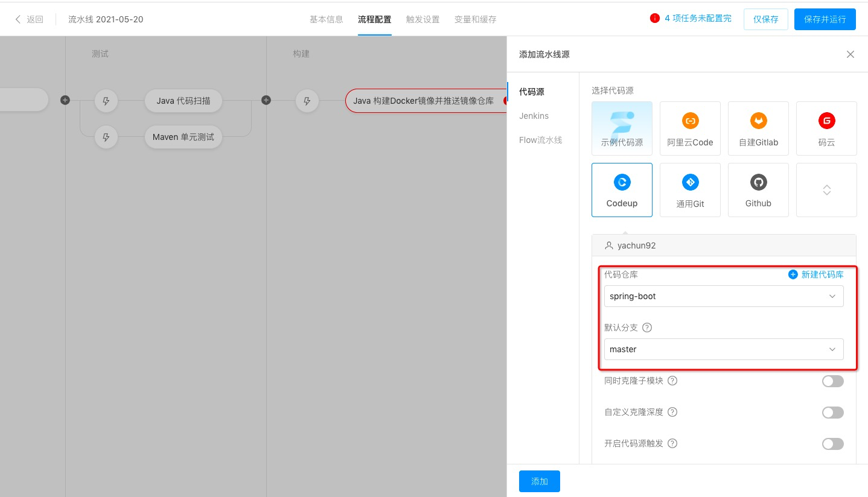Switch to 流程配置 tab

[374, 19]
